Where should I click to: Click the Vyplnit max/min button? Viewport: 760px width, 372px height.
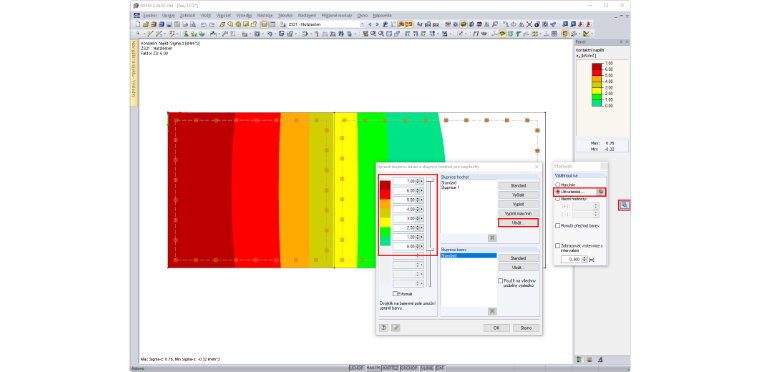[518, 213]
